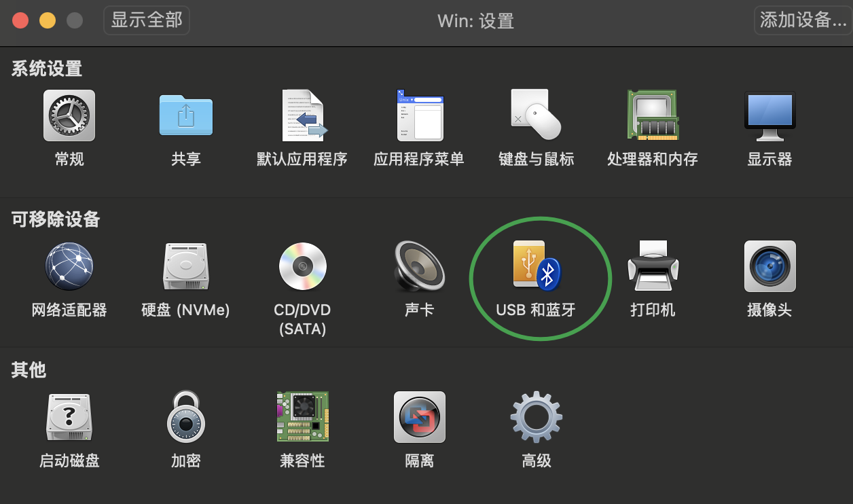Image resolution: width=853 pixels, height=504 pixels.
Task: Open the 应用程序菜单 settings icon
Action: pyautogui.click(x=420, y=115)
